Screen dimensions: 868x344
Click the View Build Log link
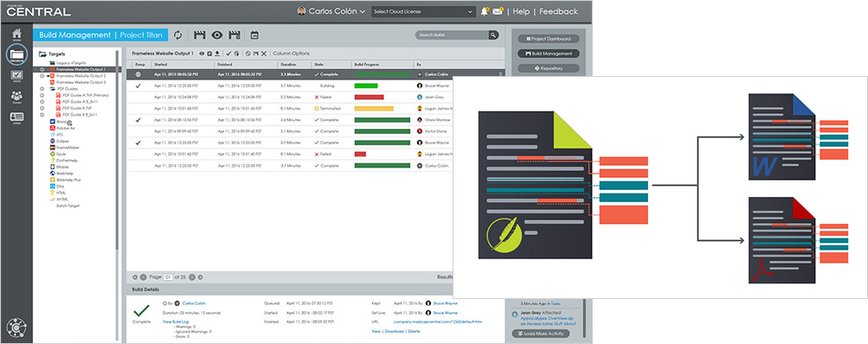176,322
